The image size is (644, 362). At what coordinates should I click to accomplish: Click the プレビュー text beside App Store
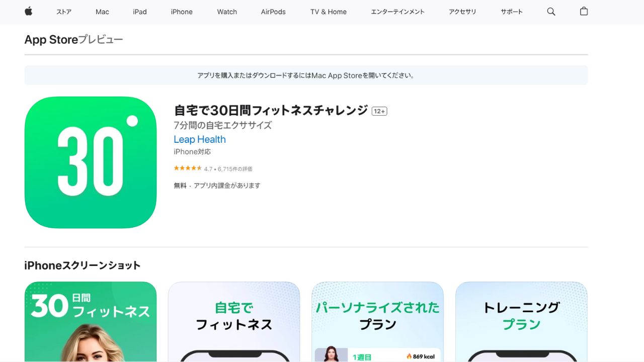coord(101,40)
